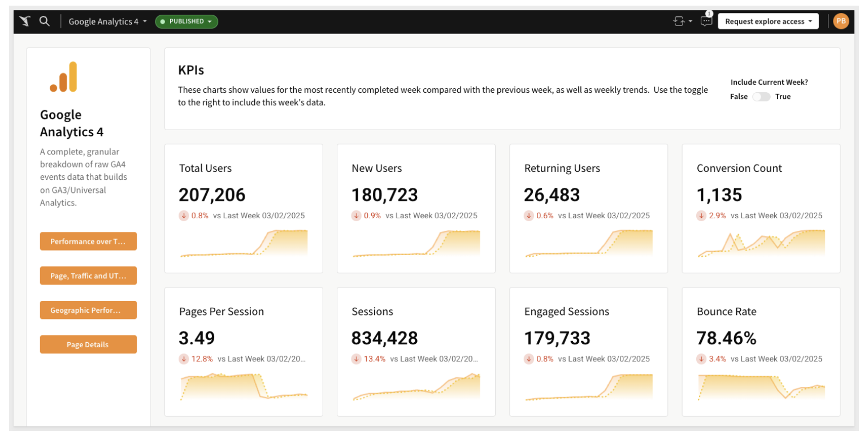The height and width of the screenshot is (440, 868).
Task: Click the 834,428 Sessions value
Action: [x=385, y=338]
